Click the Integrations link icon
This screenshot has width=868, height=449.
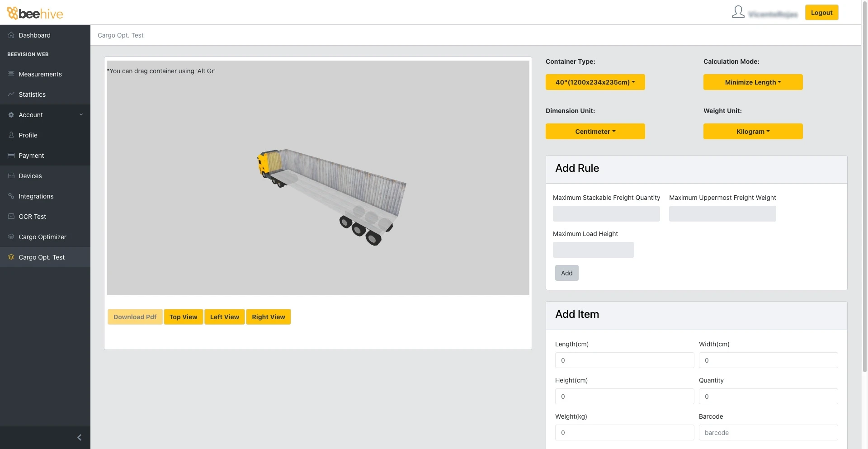coord(11,196)
